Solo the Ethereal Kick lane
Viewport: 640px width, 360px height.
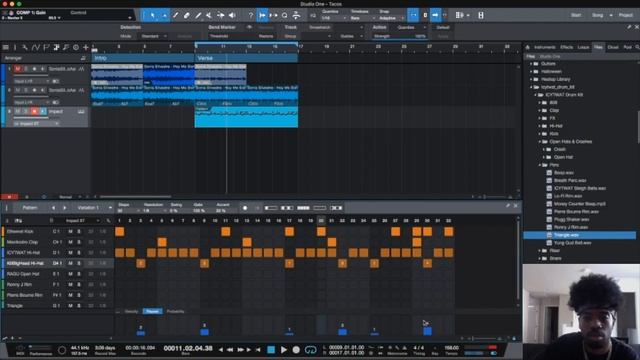[x=79, y=231]
